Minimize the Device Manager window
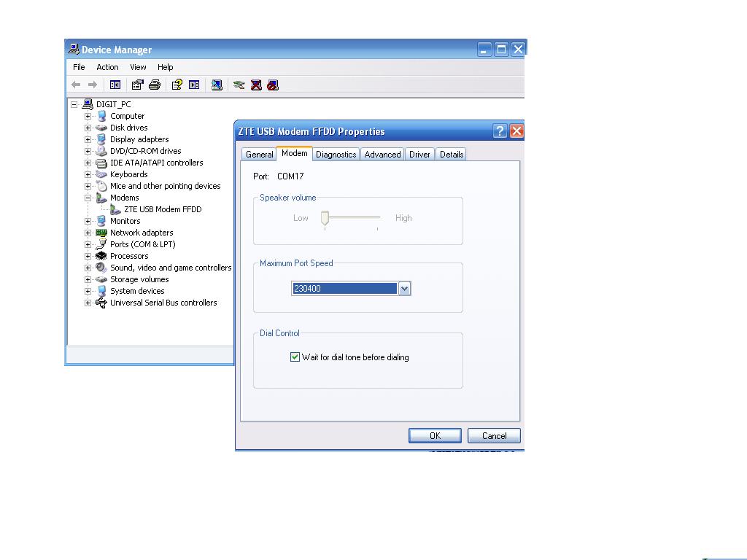The width and height of the screenshot is (747, 560). (484, 49)
